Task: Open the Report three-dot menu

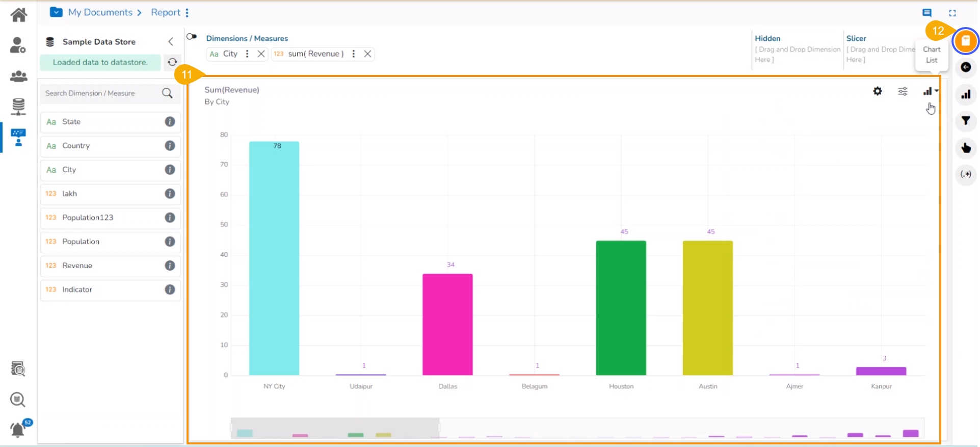Action: tap(187, 13)
